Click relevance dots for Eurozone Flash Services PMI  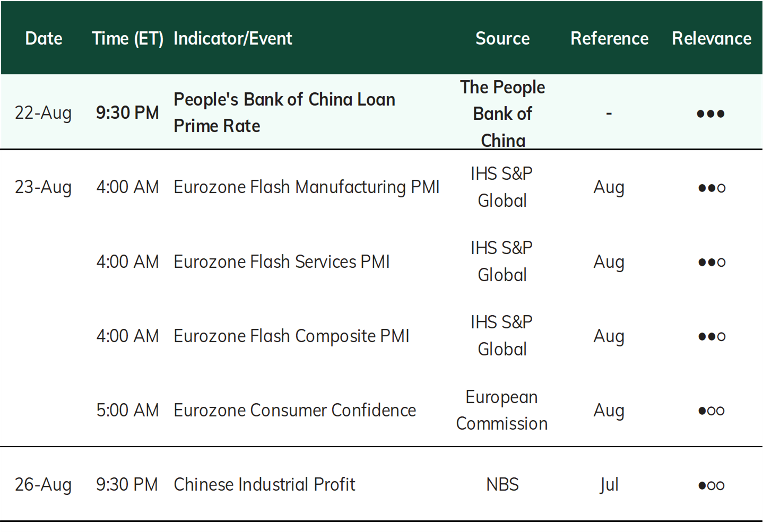click(x=712, y=262)
